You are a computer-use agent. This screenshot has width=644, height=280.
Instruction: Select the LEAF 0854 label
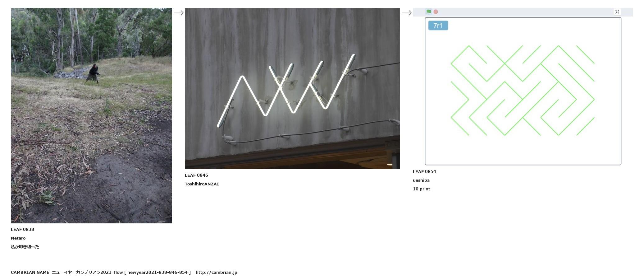(x=424, y=171)
